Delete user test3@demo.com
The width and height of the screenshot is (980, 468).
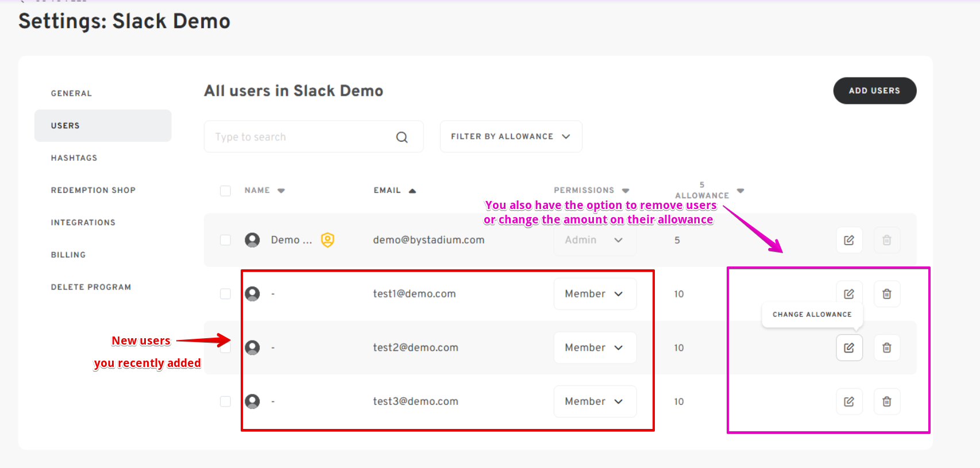pos(887,401)
